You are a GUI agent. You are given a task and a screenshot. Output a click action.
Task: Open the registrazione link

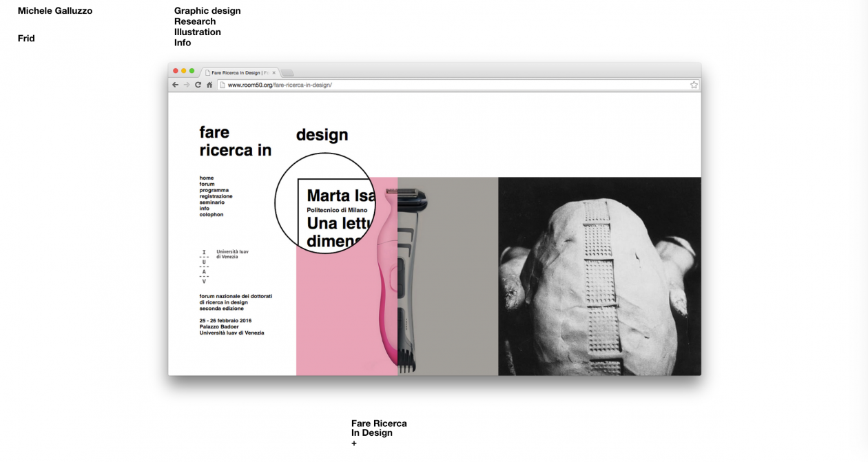tap(216, 196)
